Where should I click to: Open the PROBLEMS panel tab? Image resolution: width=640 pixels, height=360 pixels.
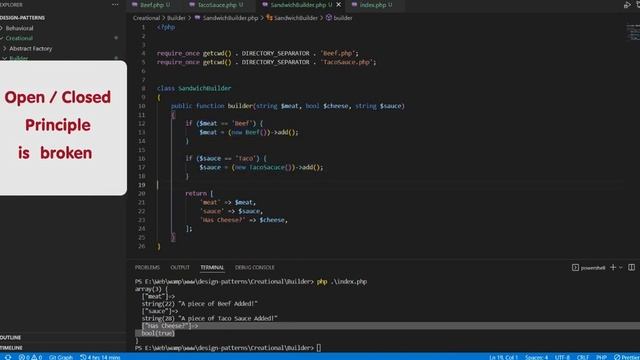click(147, 267)
